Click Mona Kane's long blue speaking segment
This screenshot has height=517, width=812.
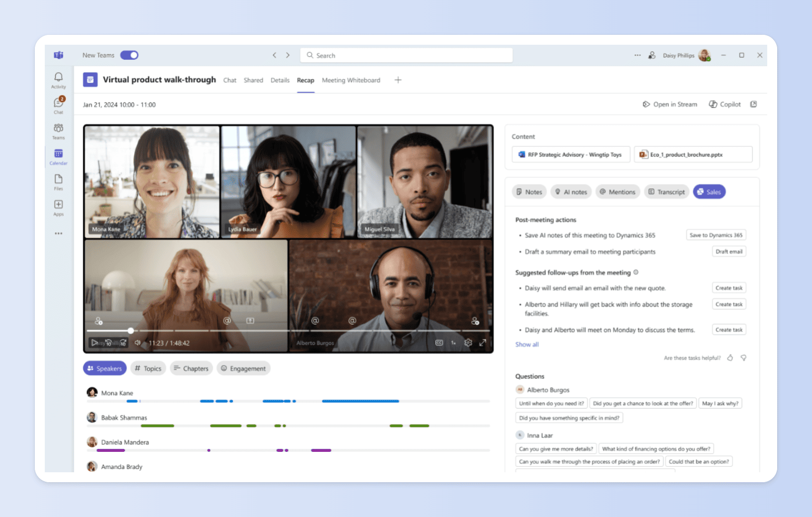pos(360,401)
